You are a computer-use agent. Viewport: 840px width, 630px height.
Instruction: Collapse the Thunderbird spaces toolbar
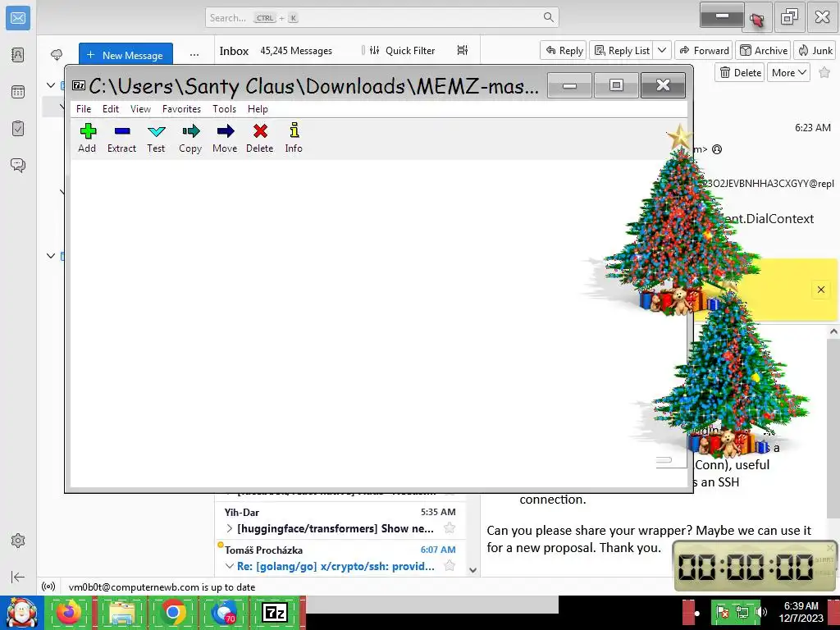(x=18, y=577)
